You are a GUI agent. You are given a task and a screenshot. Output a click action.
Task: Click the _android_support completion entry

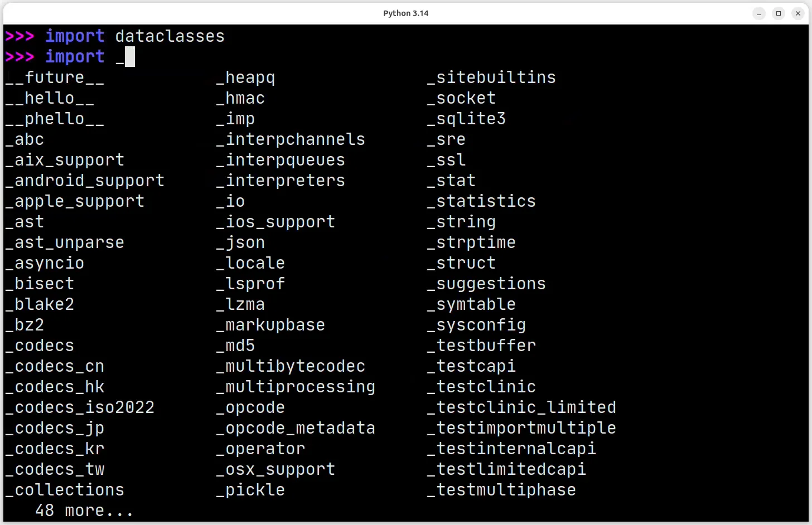point(85,181)
